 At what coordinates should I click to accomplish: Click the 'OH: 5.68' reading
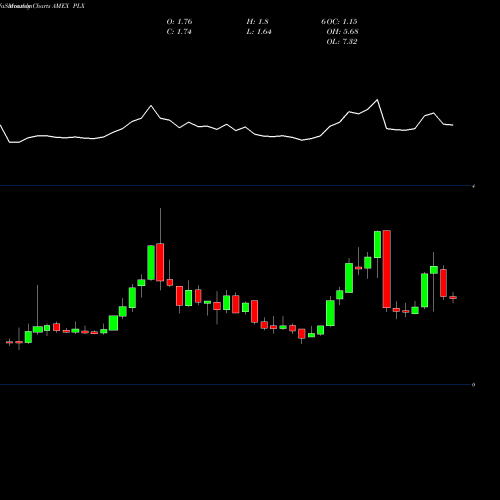[x=342, y=32]
